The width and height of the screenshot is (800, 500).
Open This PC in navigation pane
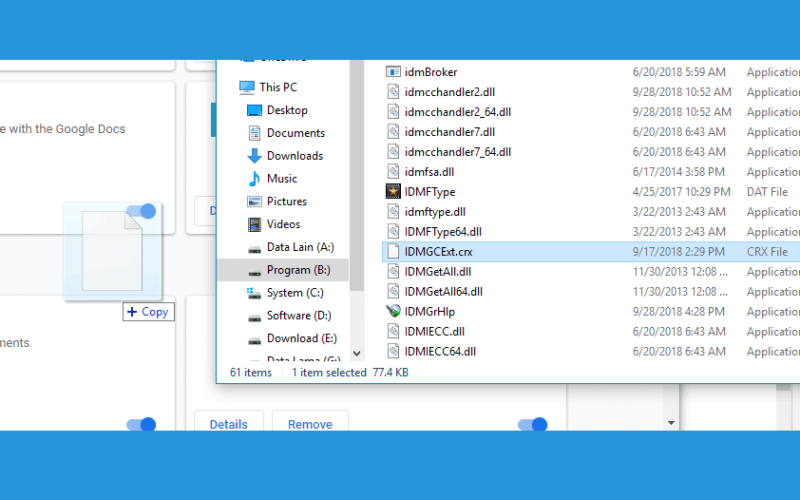click(278, 87)
